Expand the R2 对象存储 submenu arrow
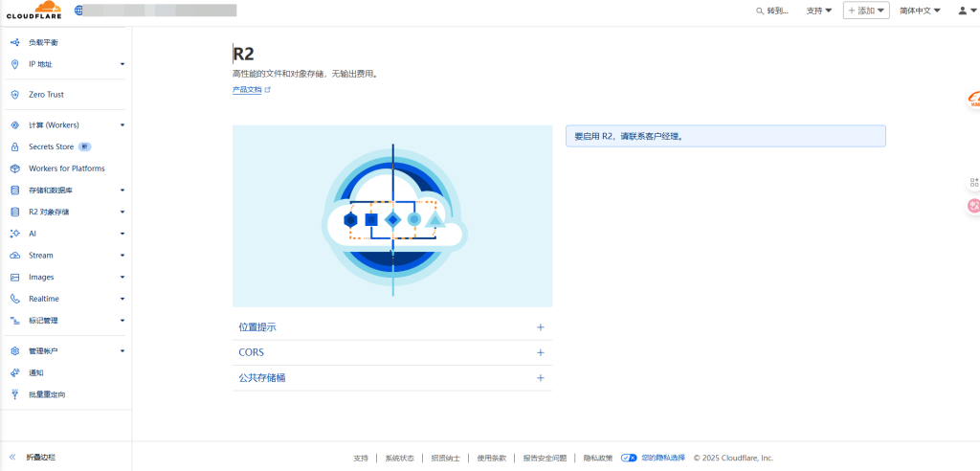The image size is (980, 471). (x=122, y=212)
